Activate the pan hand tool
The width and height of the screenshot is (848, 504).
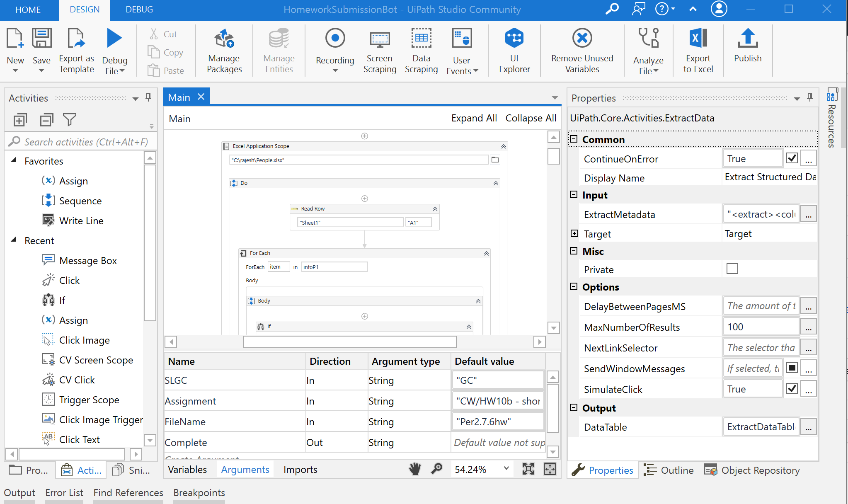pyautogui.click(x=415, y=469)
